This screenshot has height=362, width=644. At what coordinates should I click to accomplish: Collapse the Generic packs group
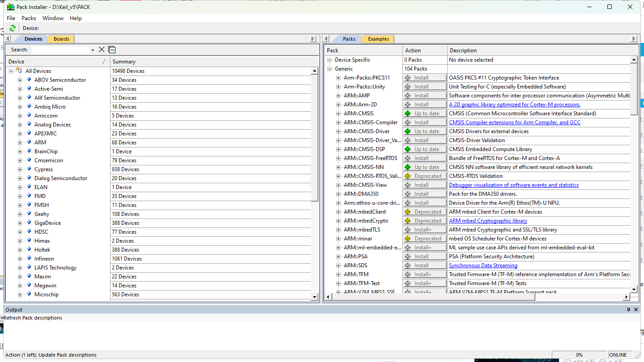coord(329,69)
